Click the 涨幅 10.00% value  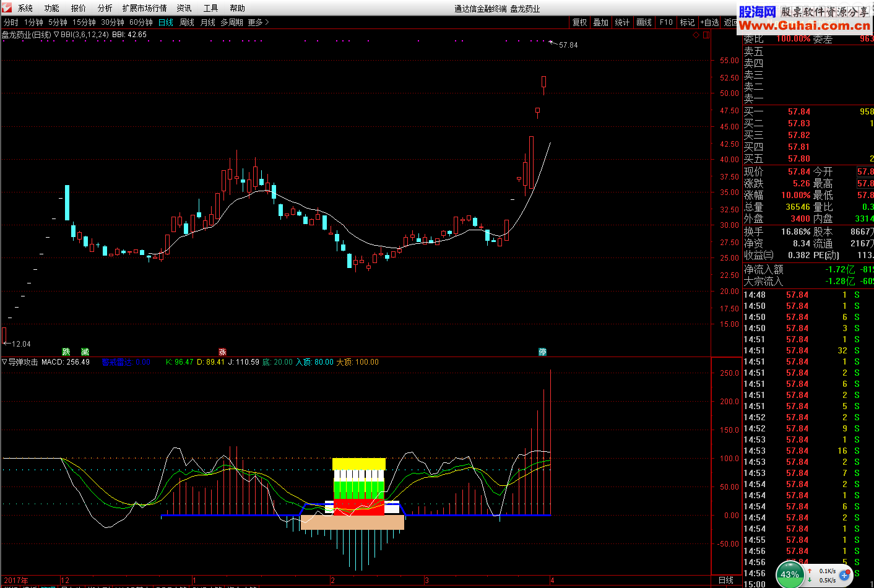coord(795,195)
